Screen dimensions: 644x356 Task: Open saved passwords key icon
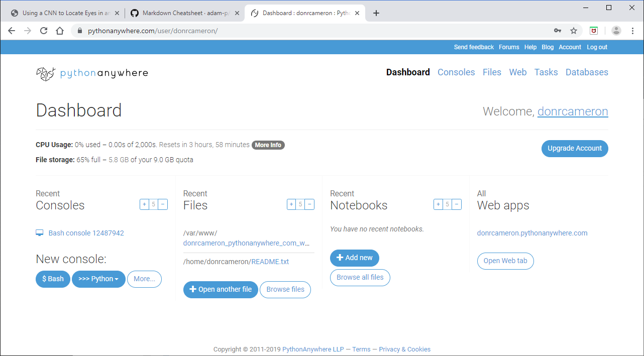pyautogui.click(x=558, y=31)
